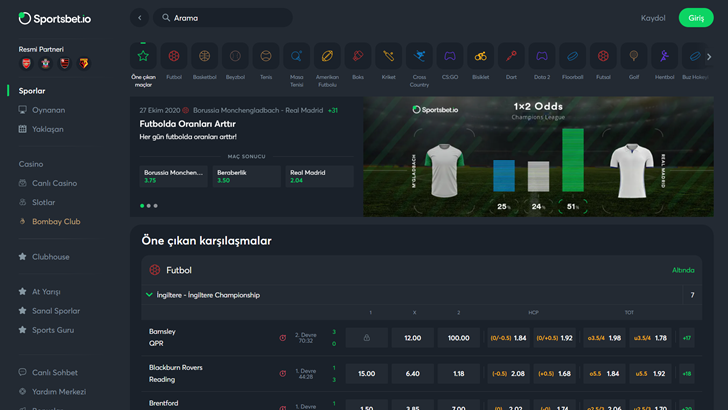
Task: Select handicap (-0.5) 2.08 for Blackburn
Action: click(x=508, y=373)
